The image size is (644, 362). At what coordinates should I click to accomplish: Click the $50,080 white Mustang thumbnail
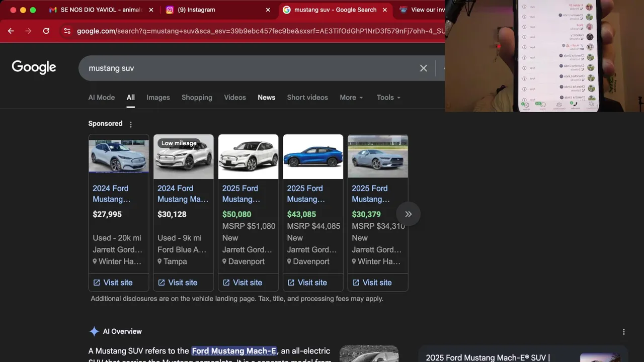[x=248, y=156]
